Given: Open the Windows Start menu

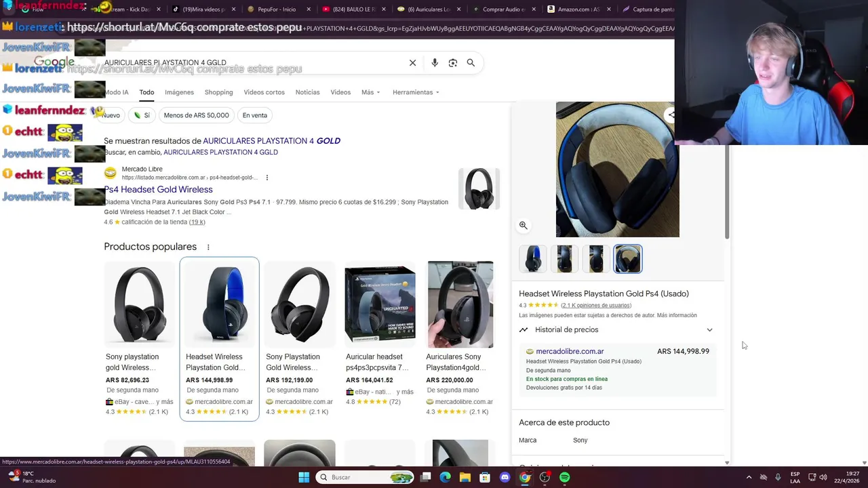Looking at the screenshot, I should (304, 477).
